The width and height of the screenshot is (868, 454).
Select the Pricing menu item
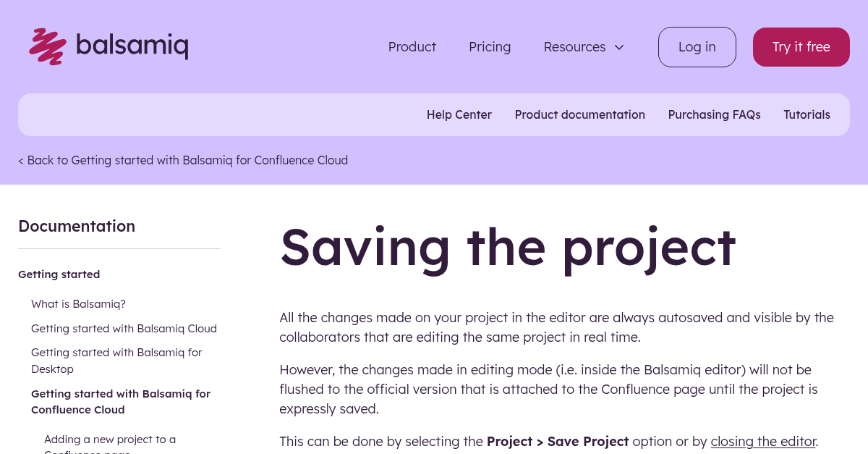[490, 46]
